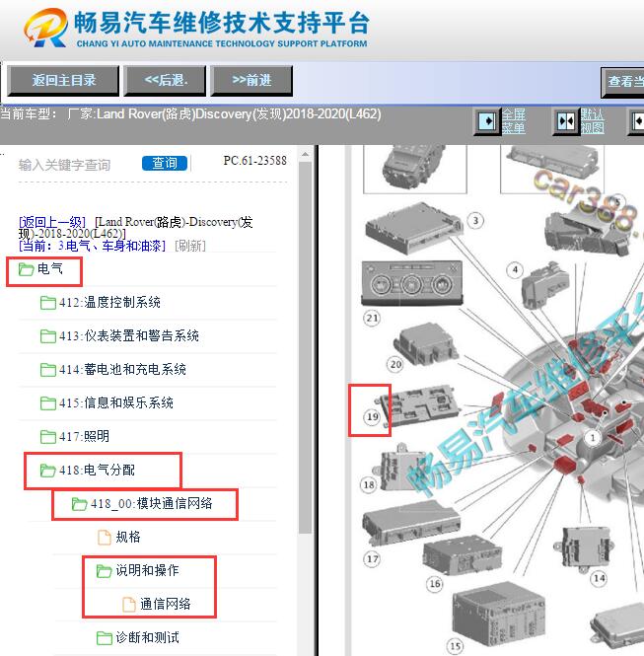Select callout number 3 in the diagram
644x656 pixels.
pyautogui.click(x=475, y=221)
